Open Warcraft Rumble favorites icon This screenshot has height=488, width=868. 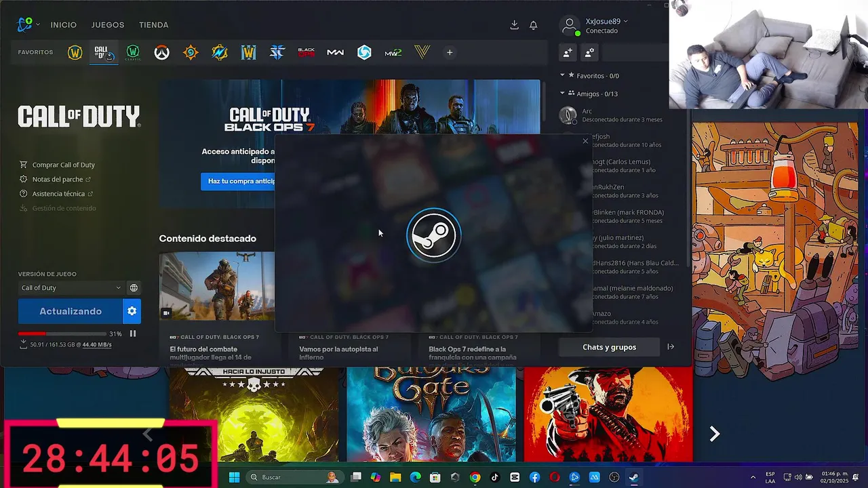220,52
